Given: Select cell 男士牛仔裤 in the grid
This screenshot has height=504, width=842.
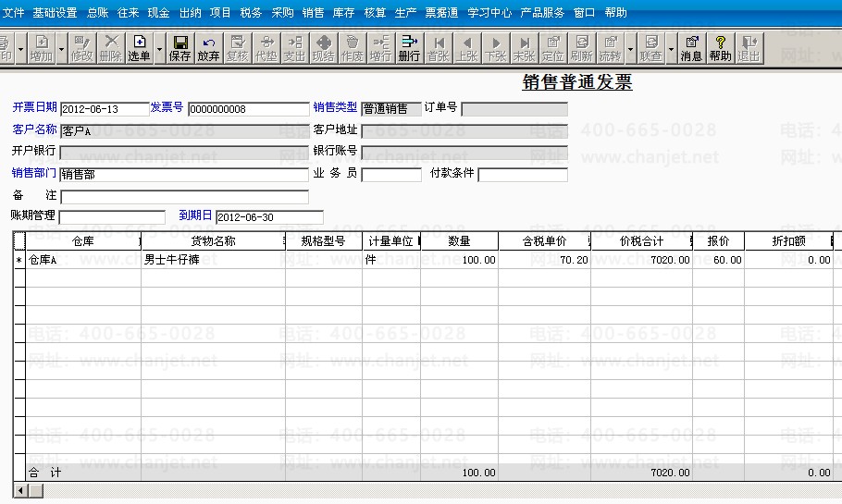Looking at the screenshot, I should [x=213, y=260].
